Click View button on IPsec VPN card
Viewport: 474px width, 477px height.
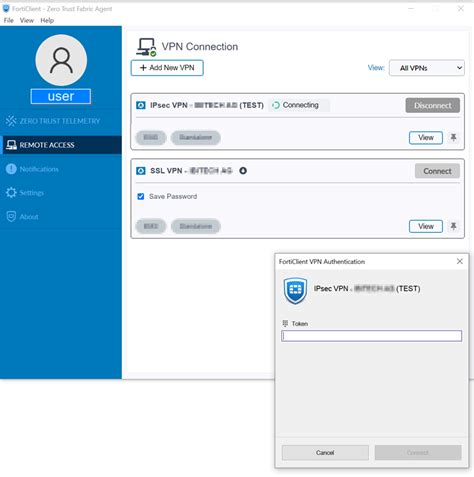tap(426, 137)
